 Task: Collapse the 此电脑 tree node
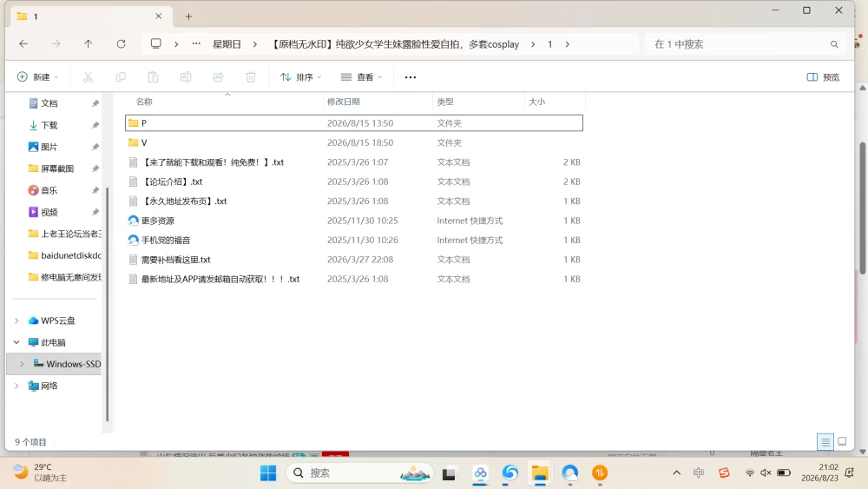[16, 342]
